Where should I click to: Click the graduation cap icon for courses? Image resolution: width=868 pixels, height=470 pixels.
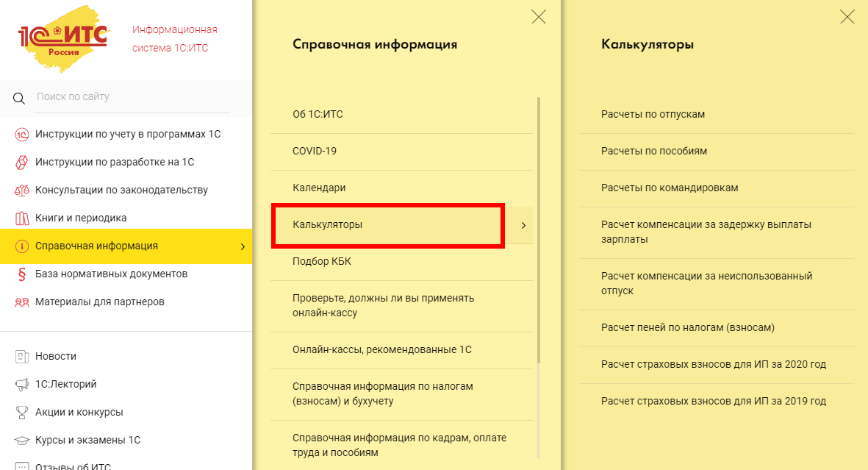[21, 441]
